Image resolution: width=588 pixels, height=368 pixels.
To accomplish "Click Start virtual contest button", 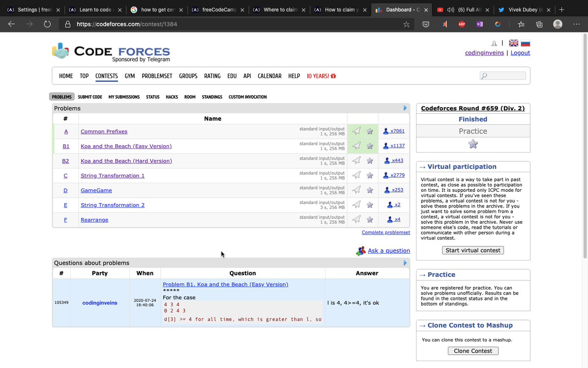I will (x=473, y=250).
